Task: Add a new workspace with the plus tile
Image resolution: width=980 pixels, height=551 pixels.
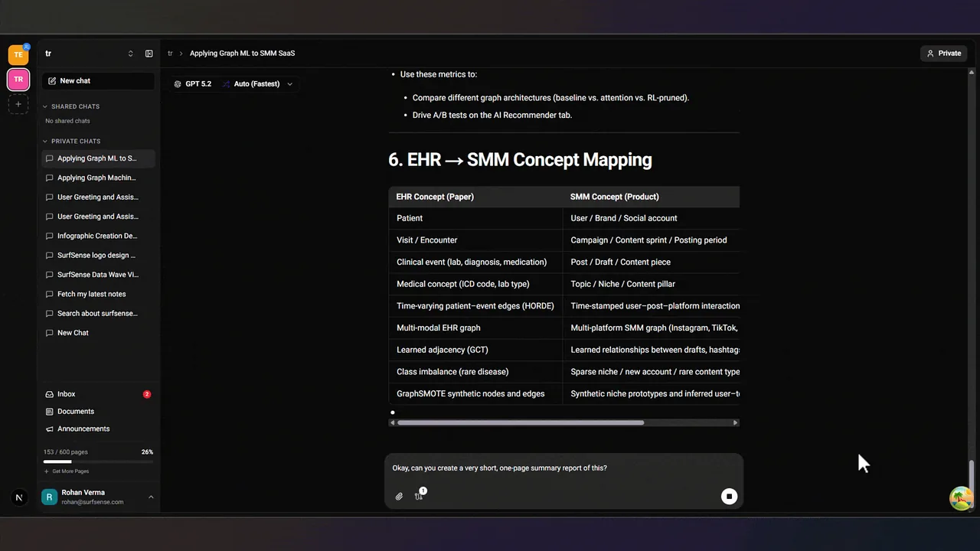Action: point(18,104)
